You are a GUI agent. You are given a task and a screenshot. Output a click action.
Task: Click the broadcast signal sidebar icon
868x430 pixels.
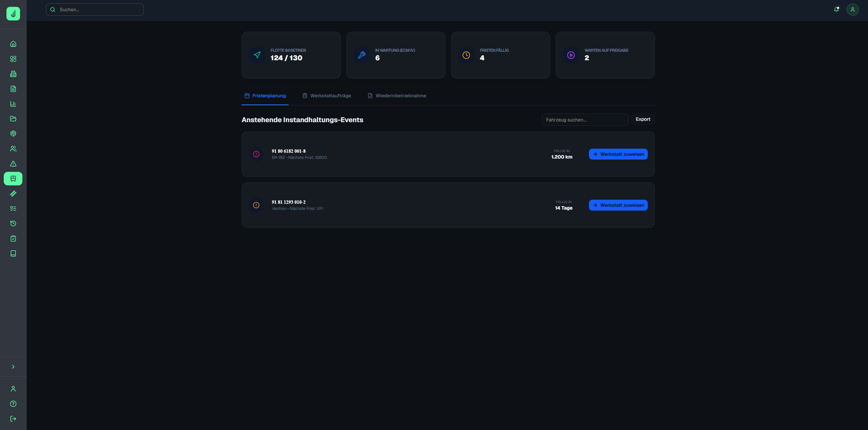point(13,134)
